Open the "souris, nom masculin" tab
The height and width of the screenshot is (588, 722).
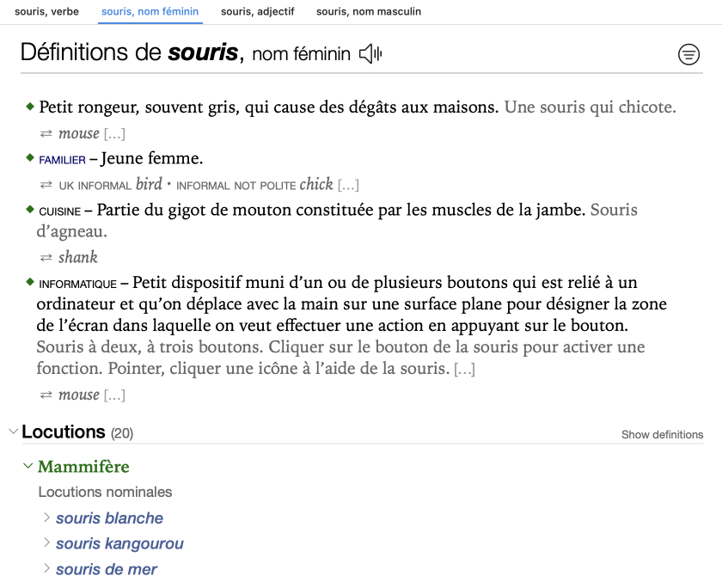coord(369,12)
